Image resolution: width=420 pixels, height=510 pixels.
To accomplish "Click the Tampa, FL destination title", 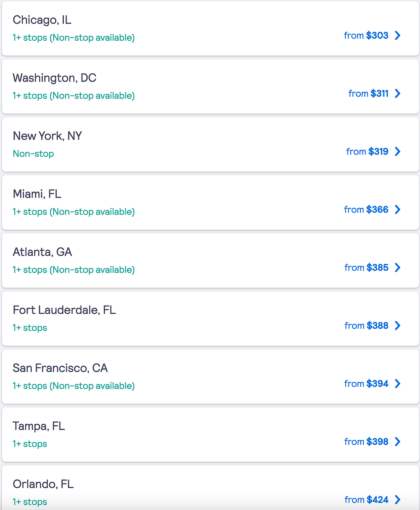I will (39, 426).
